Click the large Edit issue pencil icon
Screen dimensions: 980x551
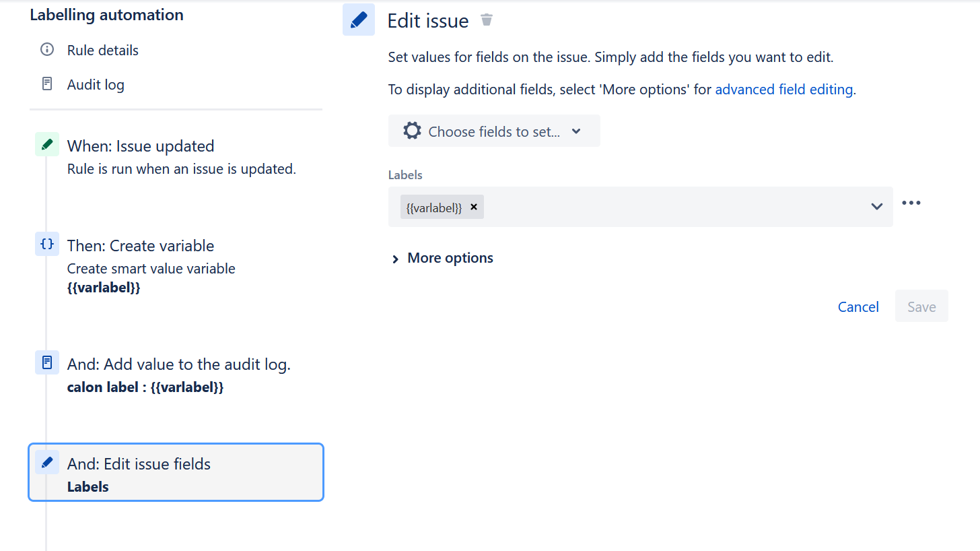[x=359, y=20]
